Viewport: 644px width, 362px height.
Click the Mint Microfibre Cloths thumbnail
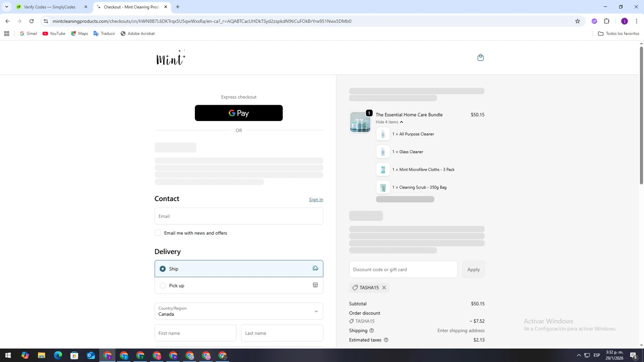(x=383, y=169)
